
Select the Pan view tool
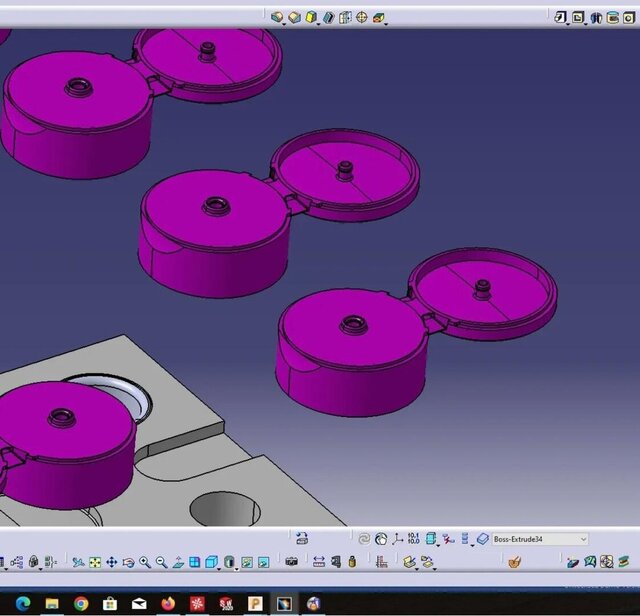click(x=111, y=563)
